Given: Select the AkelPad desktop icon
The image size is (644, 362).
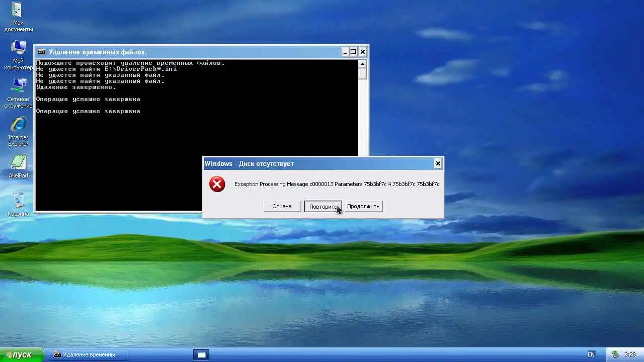Looking at the screenshot, I should pyautogui.click(x=18, y=166).
